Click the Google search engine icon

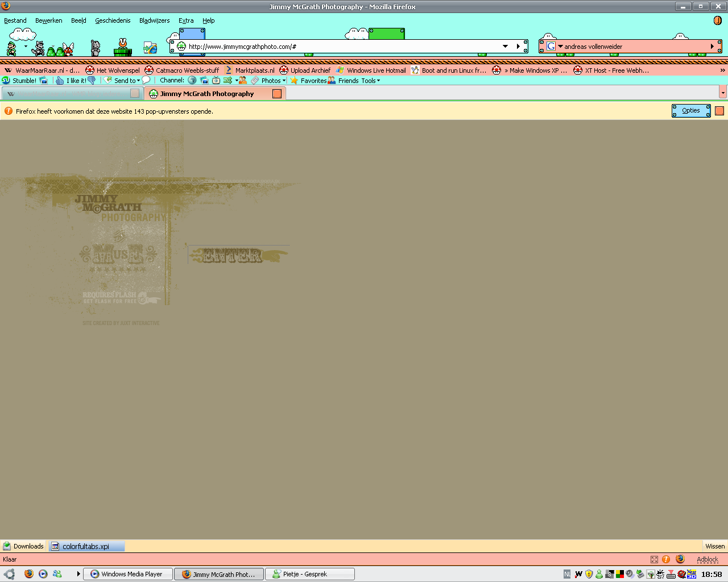tap(551, 47)
